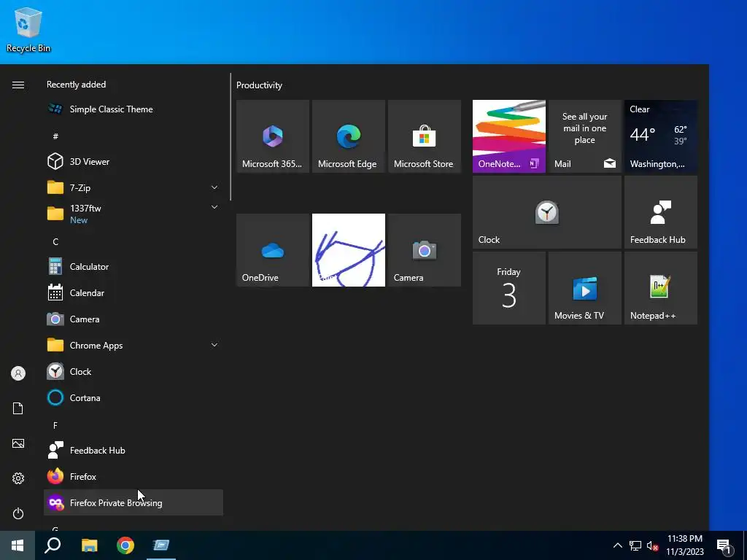The width and height of the screenshot is (747, 560).
Task: Open the clock and date flyout
Action: (684, 545)
